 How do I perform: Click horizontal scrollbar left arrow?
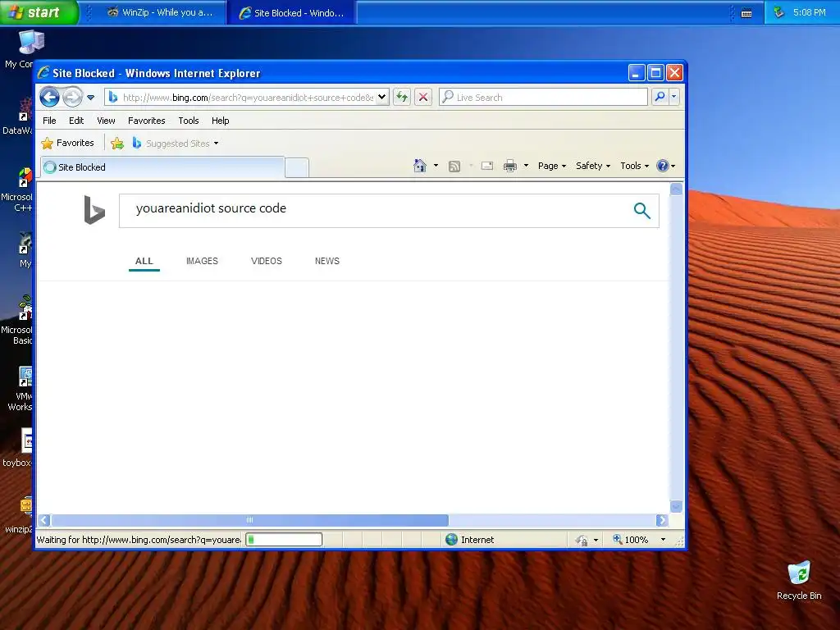coord(45,520)
